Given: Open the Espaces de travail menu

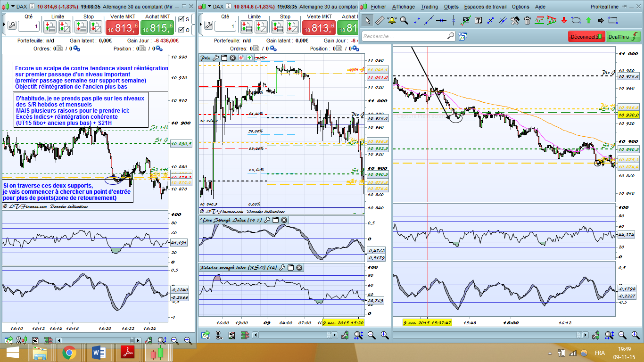Looking at the screenshot, I should (485, 7).
